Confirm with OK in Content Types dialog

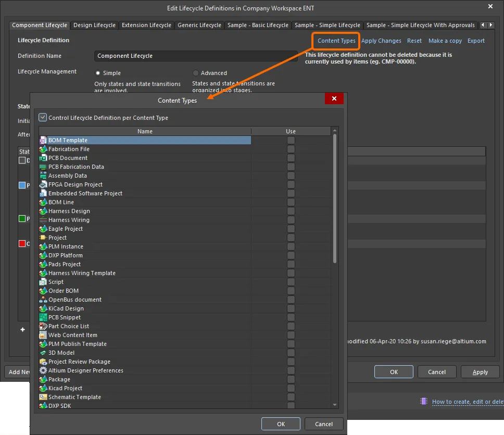281,424
